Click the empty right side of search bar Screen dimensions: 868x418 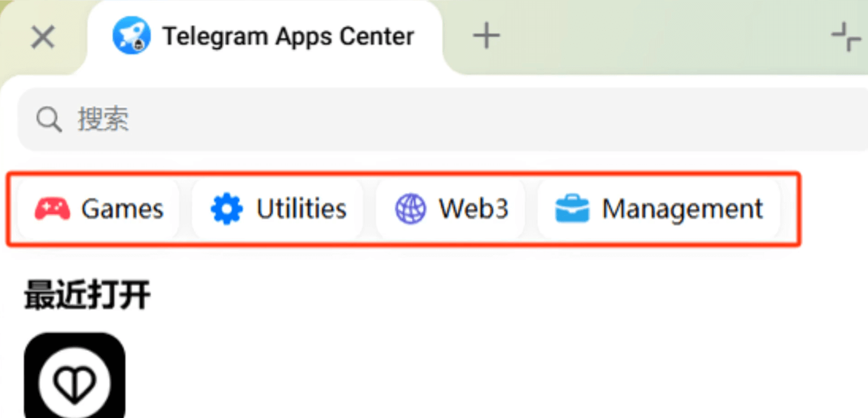(x=703, y=119)
